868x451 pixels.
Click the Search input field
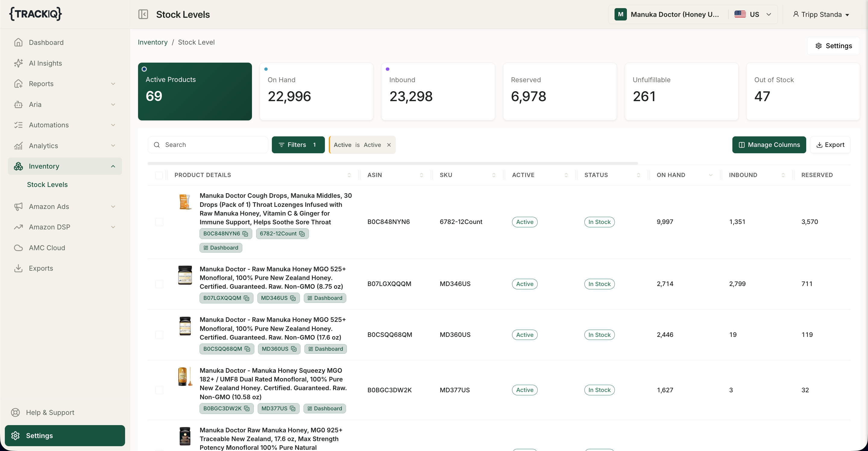pos(208,145)
